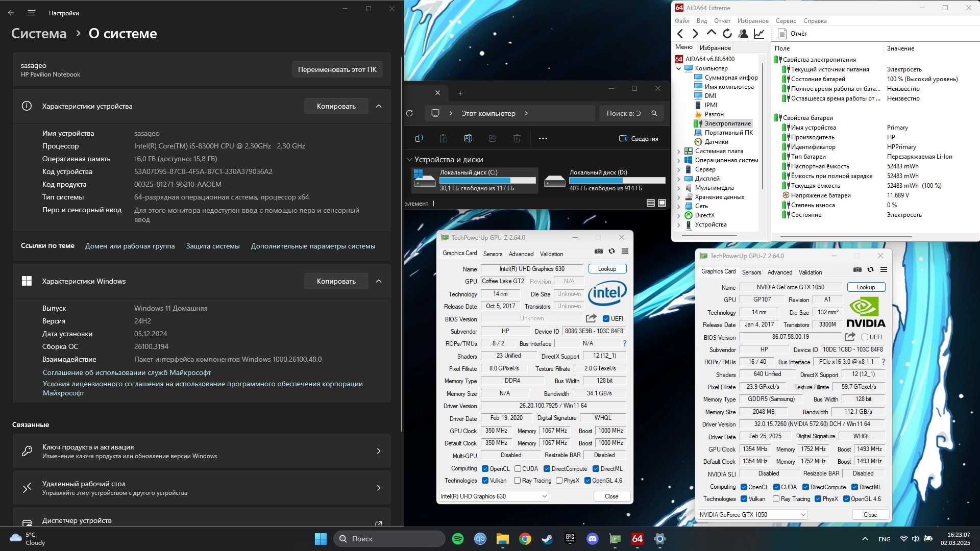The width and height of the screenshot is (980, 551).
Task: Click copy icon in Explorer toolbar
Action: pos(419,138)
